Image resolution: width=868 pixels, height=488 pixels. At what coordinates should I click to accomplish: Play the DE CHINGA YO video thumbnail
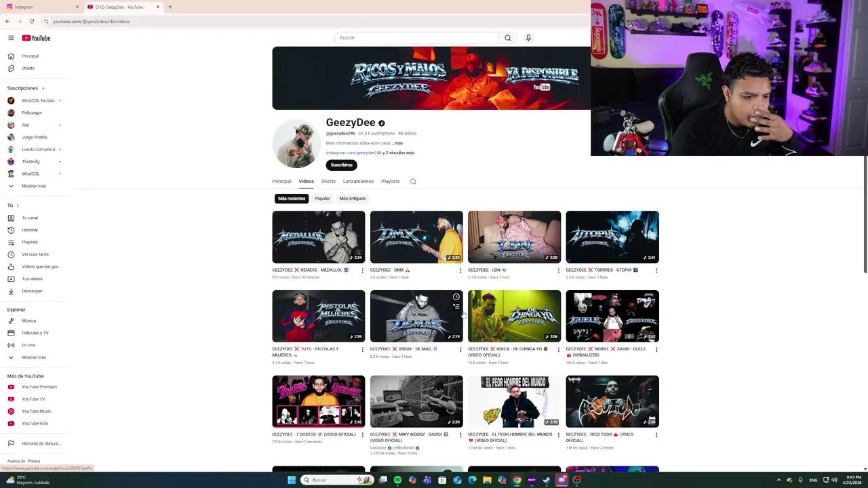point(514,316)
